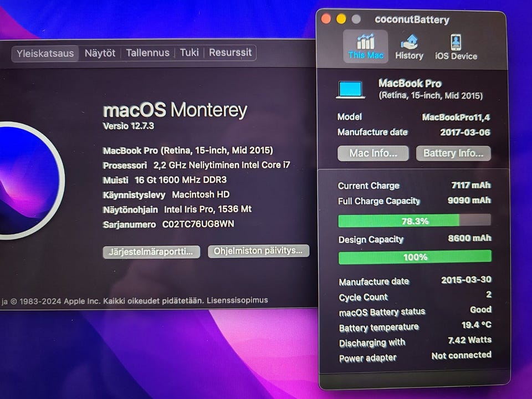Click Käynnistyslevy Macintosh HD line
532x399 pixels.
(166, 195)
